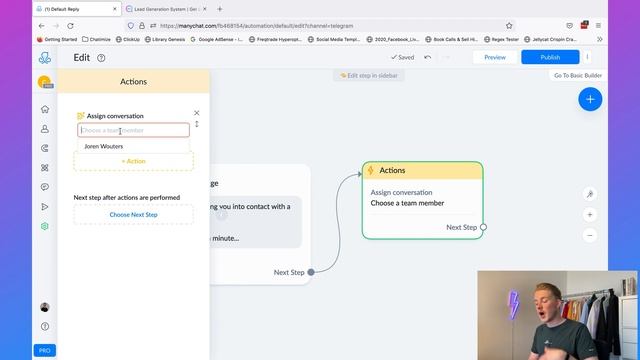This screenshot has height=360, width=640.
Task: Open the Apps grid icon in sidebar
Action: click(45, 168)
